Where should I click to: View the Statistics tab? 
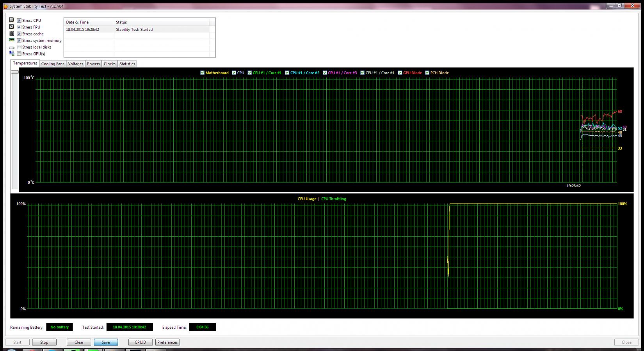(127, 64)
